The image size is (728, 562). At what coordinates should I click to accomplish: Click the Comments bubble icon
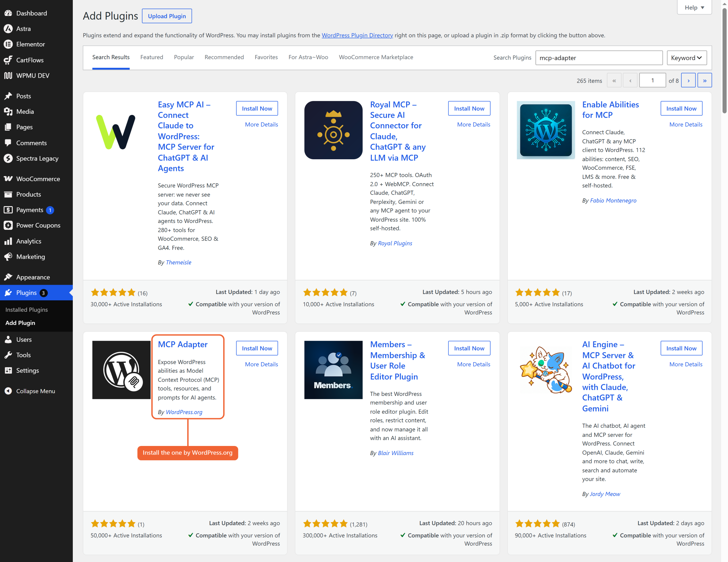[x=8, y=143]
